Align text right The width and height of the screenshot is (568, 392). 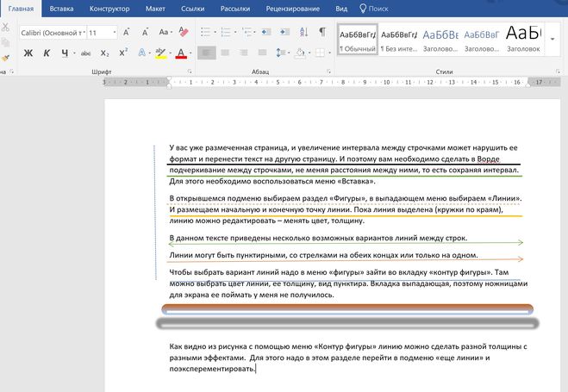243,53
